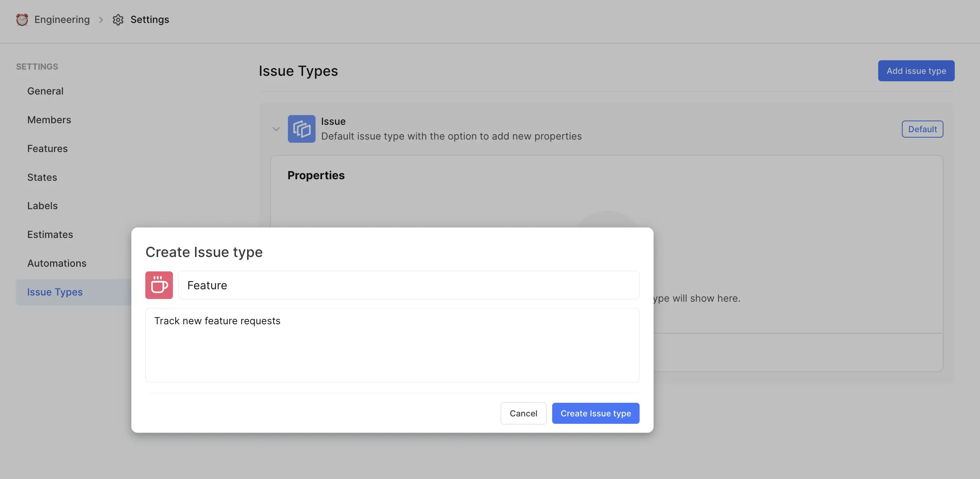Click the Settings gear icon in the breadcrumb
Screen dimensions: 980x479
click(x=118, y=19)
